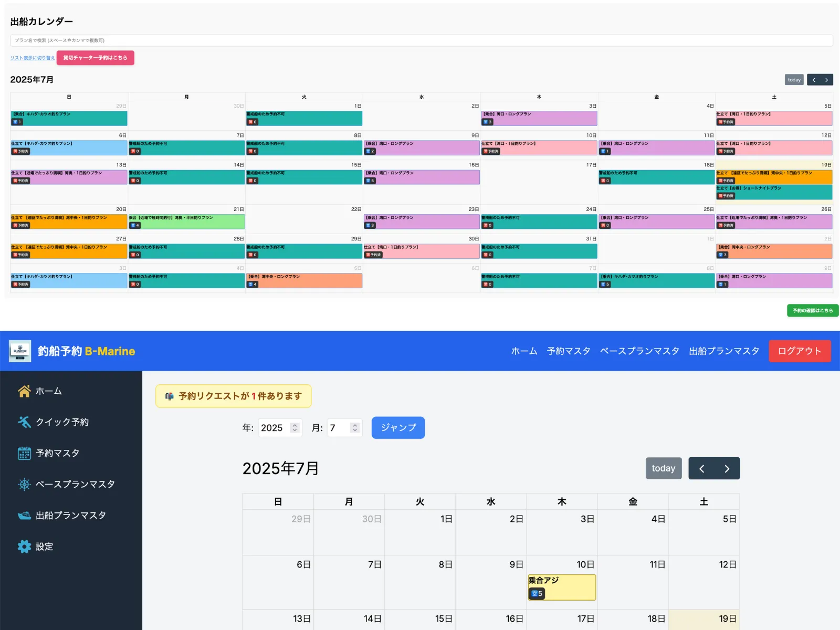The width and height of the screenshot is (840, 630).
Task: Click the 予約マスタ calendar icon in sidebar
Action: click(x=24, y=453)
